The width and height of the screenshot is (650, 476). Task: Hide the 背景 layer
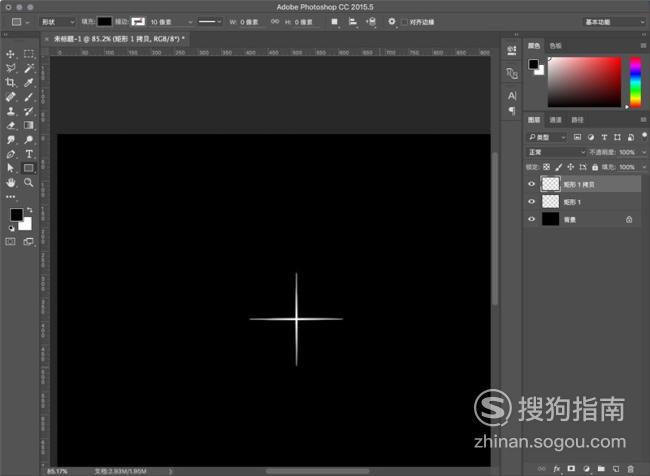pyautogui.click(x=531, y=219)
